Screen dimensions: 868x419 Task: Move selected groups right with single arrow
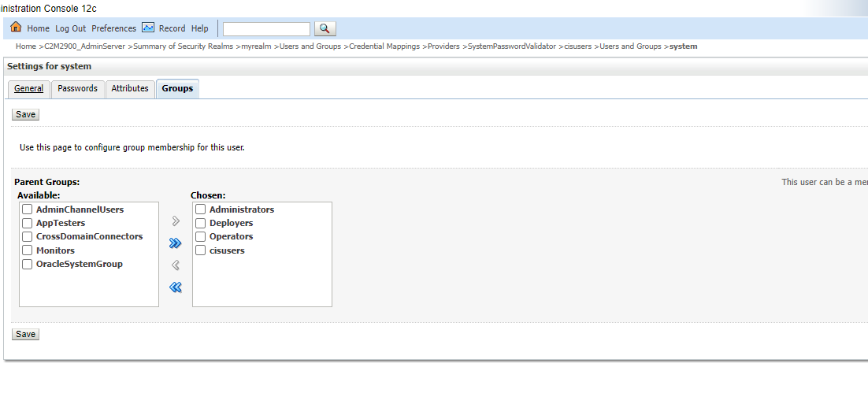[176, 221]
